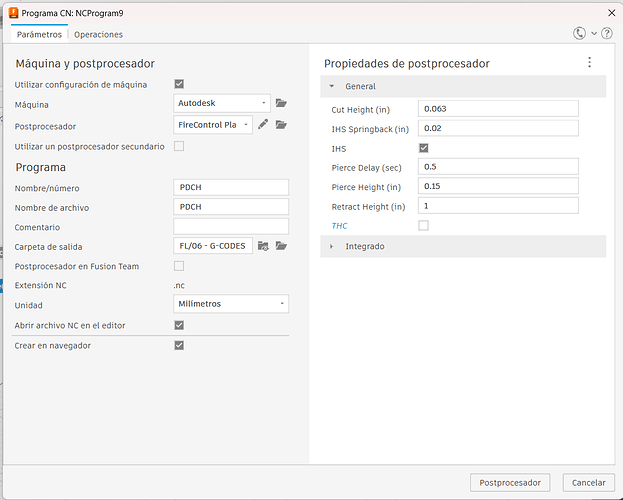Viewport: 623px width, 500px height.
Task: Click the Nombre de archivo field
Action: [x=231, y=207]
